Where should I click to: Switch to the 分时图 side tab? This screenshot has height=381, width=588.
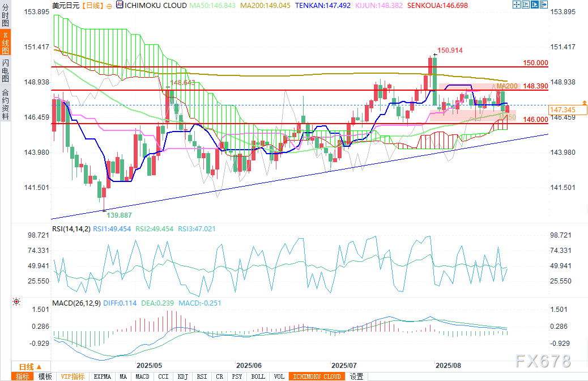click(x=6, y=15)
